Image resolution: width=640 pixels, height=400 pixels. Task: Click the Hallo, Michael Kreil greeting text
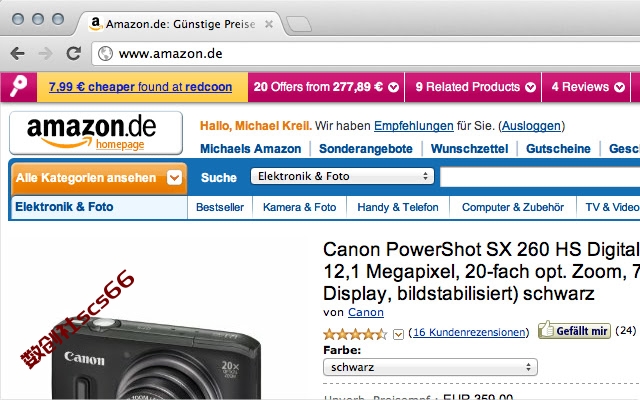[256, 126]
